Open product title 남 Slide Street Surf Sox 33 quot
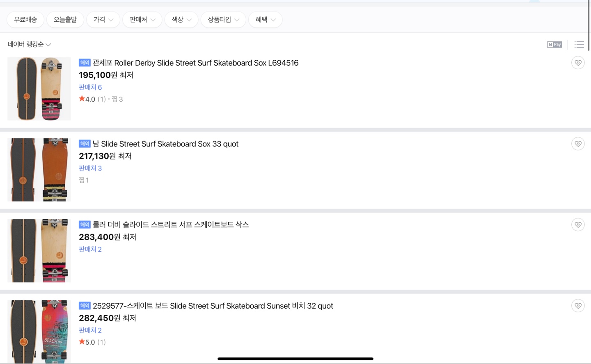 click(165, 144)
